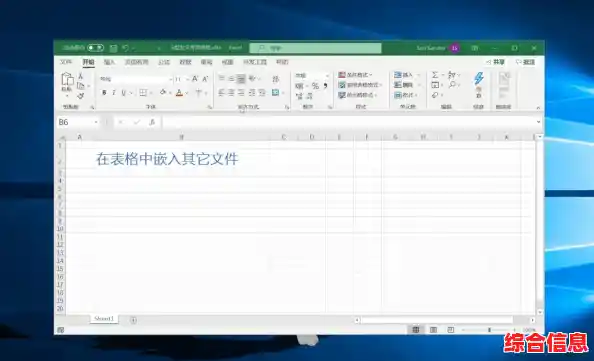
Task: Click the purple account avatar
Action: [454, 48]
